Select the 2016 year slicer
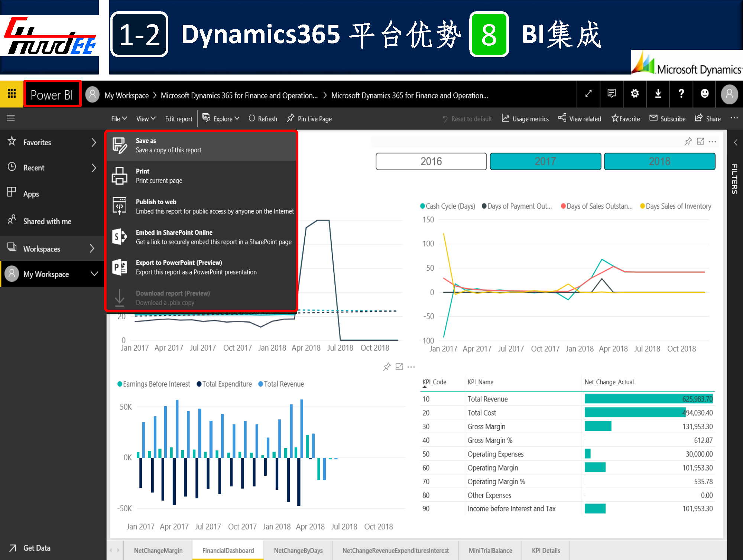Screen dimensions: 743x560 [x=431, y=162]
